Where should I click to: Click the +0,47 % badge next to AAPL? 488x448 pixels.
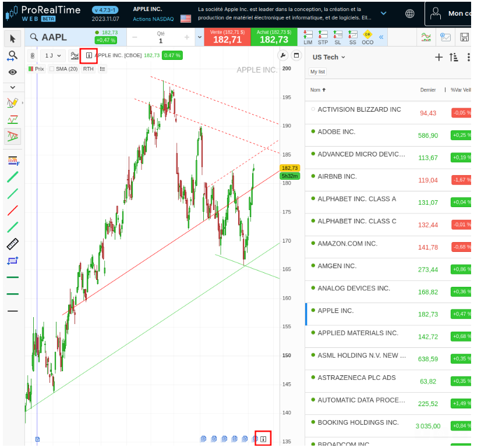[106, 40]
